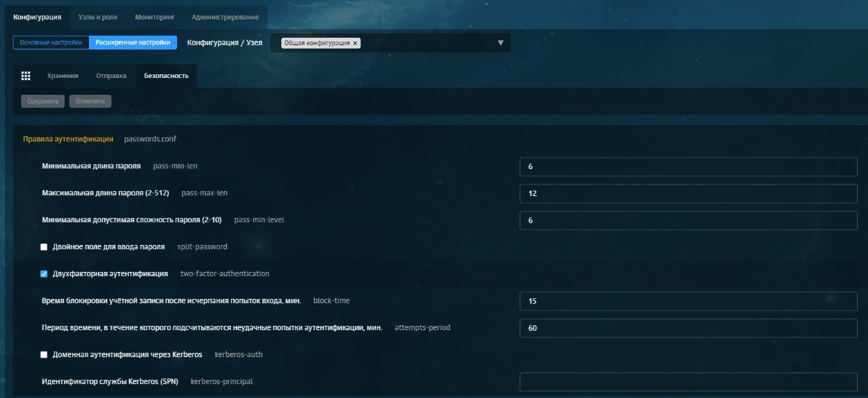
Task: Click the 'Максимальная длина пароля (2-512)' label
Action: click(x=105, y=193)
